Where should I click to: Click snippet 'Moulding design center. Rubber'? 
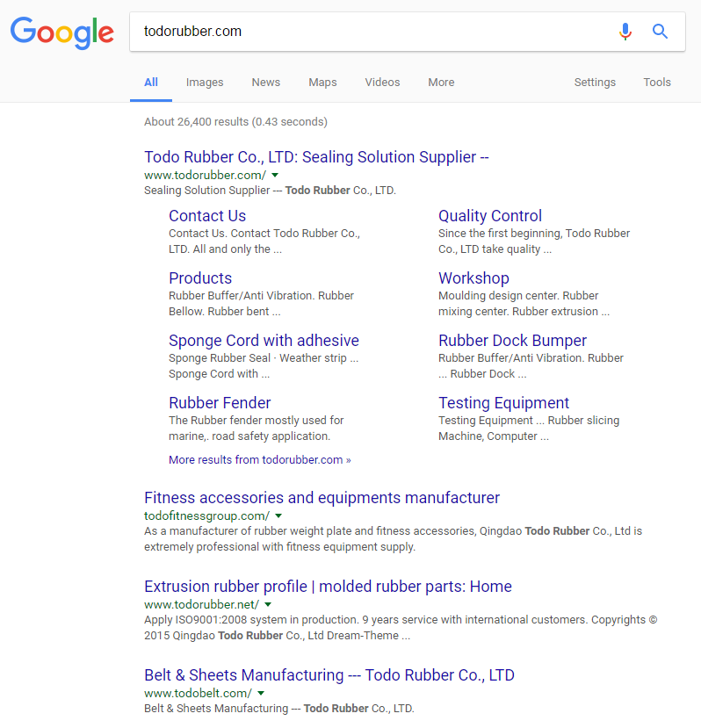524,304
